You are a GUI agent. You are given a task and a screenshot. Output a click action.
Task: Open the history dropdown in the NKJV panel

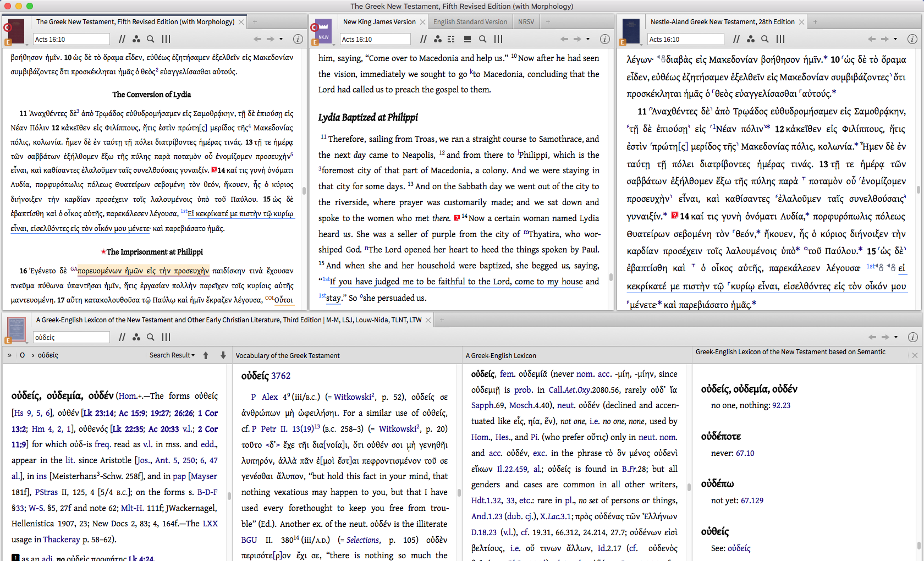click(588, 39)
